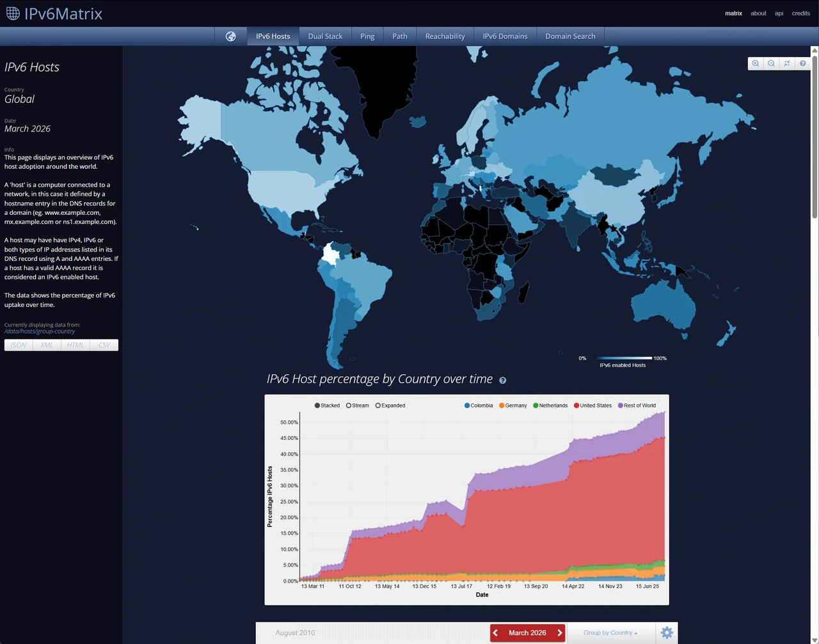Zoom in on the world map
The image size is (819, 644).
coord(756,63)
